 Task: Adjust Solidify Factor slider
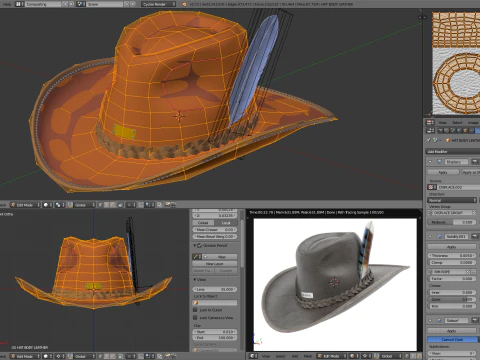(452, 278)
